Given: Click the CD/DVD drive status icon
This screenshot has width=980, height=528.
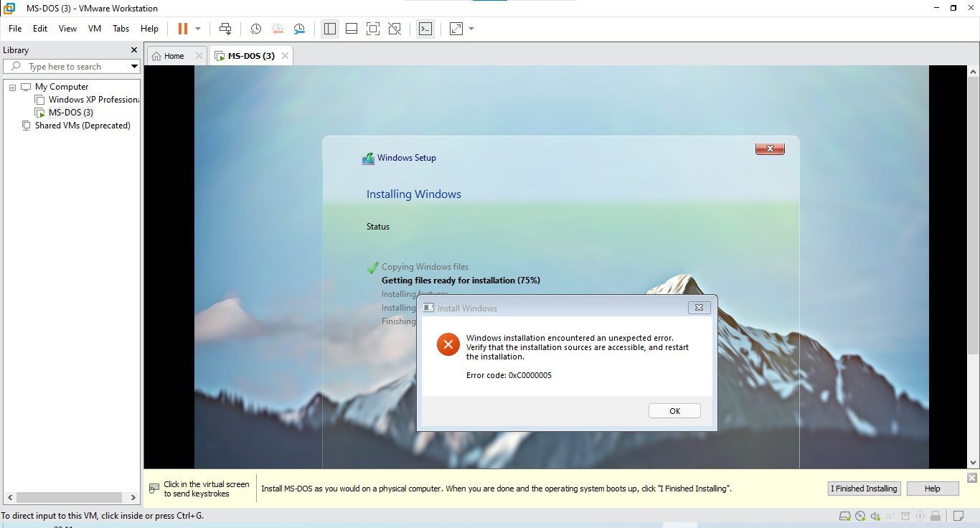Looking at the screenshot, I should [x=860, y=516].
